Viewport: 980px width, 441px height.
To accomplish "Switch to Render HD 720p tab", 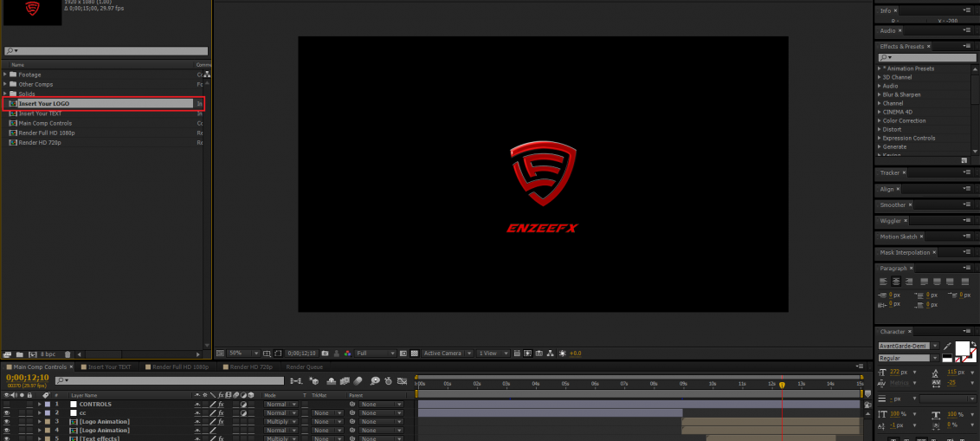I will point(251,367).
